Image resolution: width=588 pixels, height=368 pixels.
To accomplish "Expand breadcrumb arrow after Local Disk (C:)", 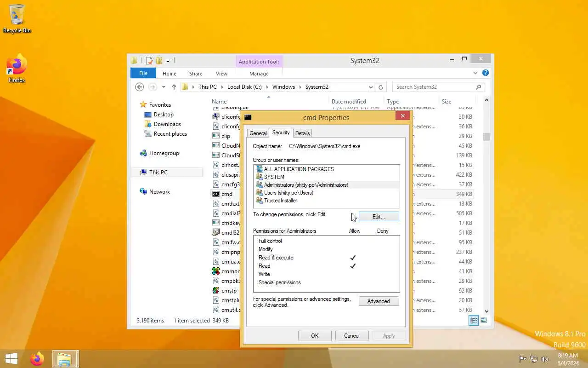I will [267, 87].
